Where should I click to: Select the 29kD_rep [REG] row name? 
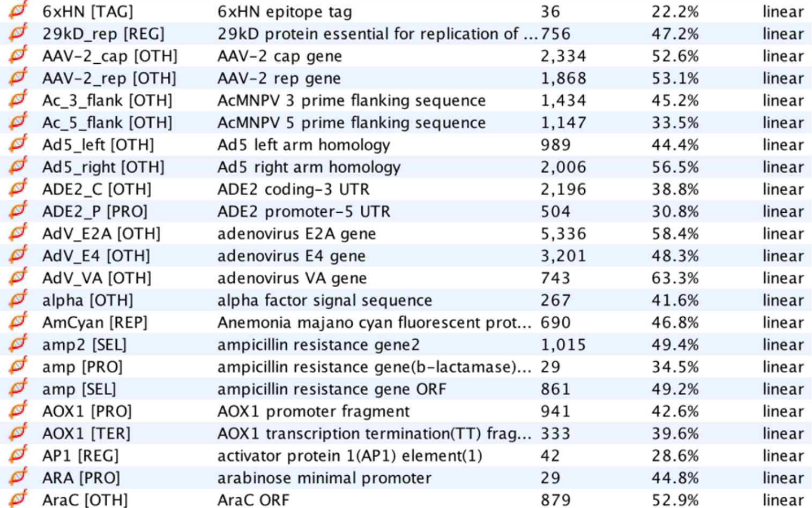[x=103, y=34]
